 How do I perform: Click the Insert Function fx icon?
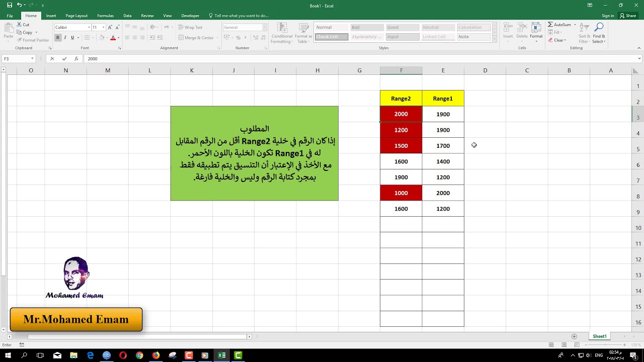pos(76,59)
